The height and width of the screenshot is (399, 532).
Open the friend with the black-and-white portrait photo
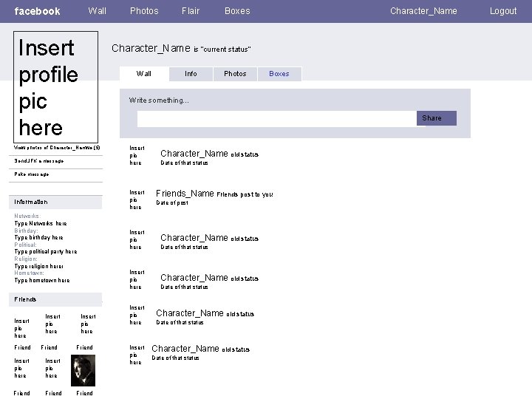(x=83, y=370)
